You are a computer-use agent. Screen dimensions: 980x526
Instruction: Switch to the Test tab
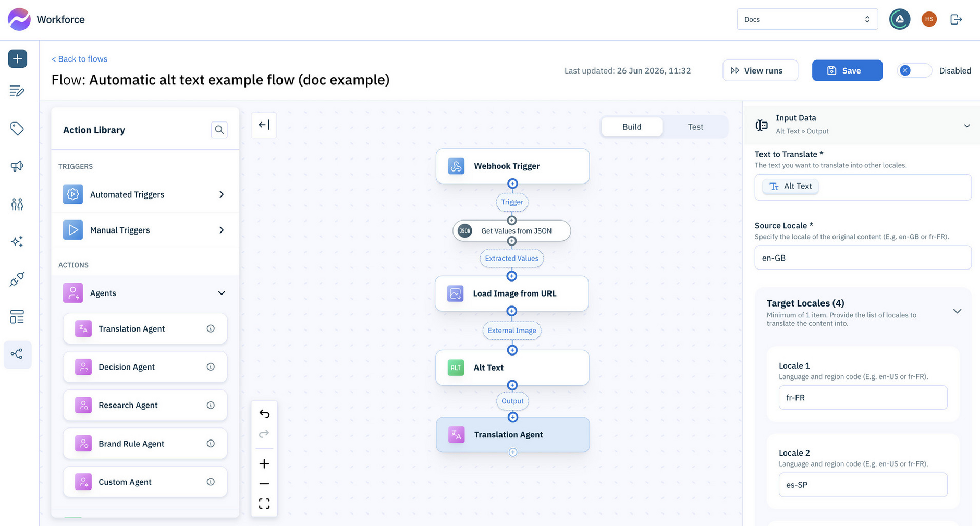tap(695, 127)
